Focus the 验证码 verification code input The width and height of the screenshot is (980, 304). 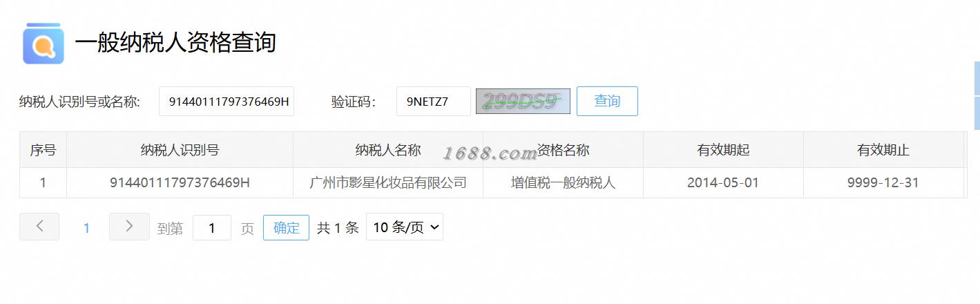point(434,101)
